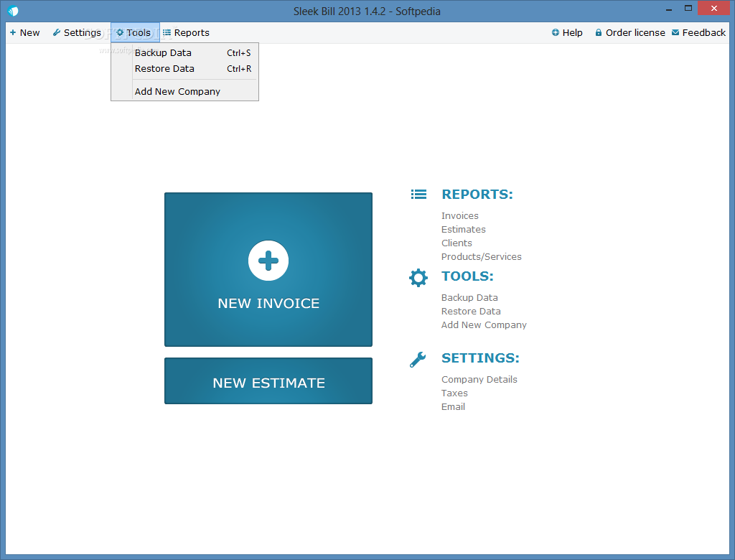The height and width of the screenshot is (560, 735).
Task: Choose Restore Data from the Tools dropdown
Action: tap(184, 68)
